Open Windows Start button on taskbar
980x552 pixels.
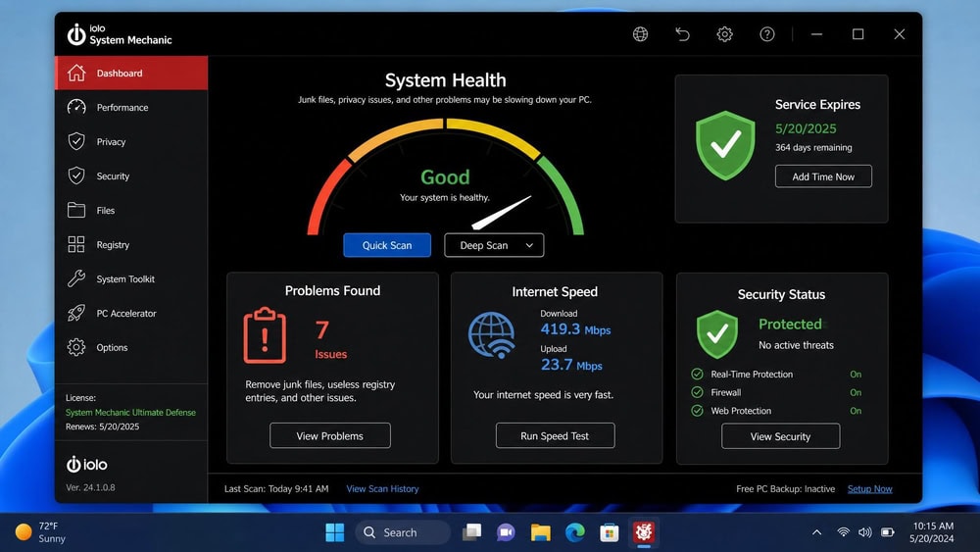point(334,532)
